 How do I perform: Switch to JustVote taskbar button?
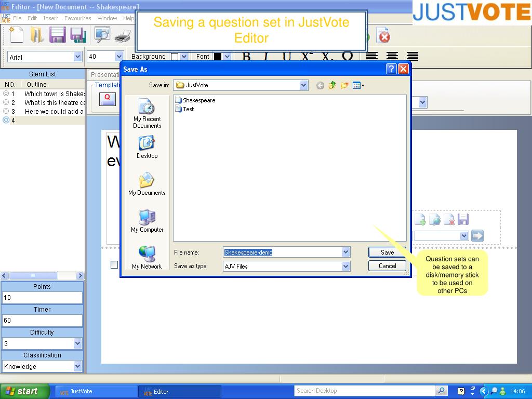[x=96, y=391]
